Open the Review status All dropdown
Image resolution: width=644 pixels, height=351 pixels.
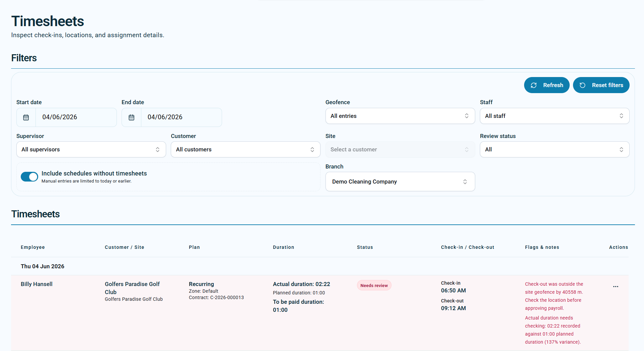click(x=555, y=149)
